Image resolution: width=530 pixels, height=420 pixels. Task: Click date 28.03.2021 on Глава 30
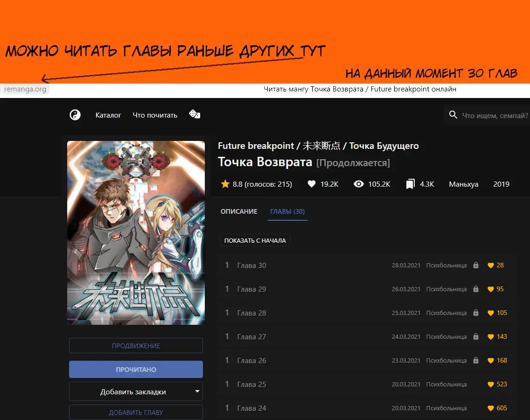(406, 266)
